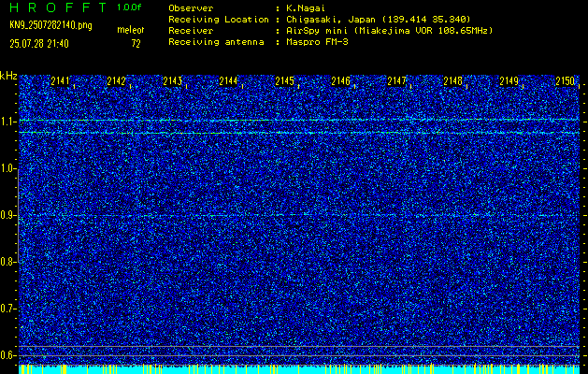Click the 2144 time marker
This screenshot has height=374, width=588.
click(228, 81)
